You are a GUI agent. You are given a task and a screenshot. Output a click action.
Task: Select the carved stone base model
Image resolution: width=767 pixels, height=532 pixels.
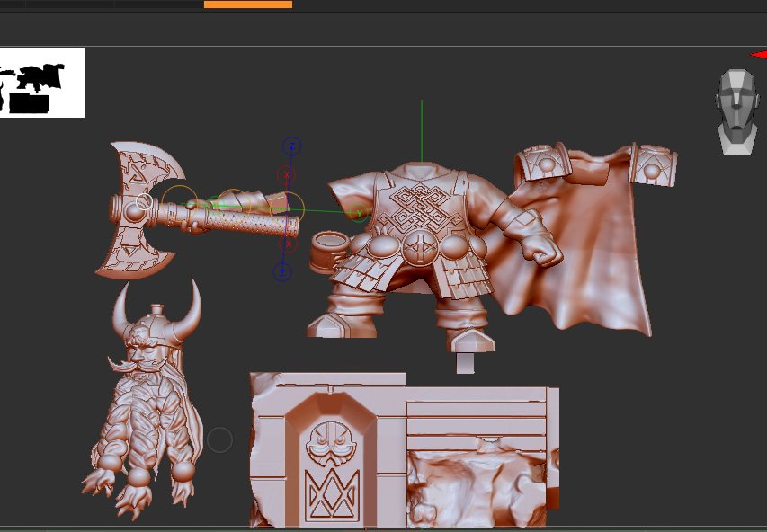pos(404,450)
